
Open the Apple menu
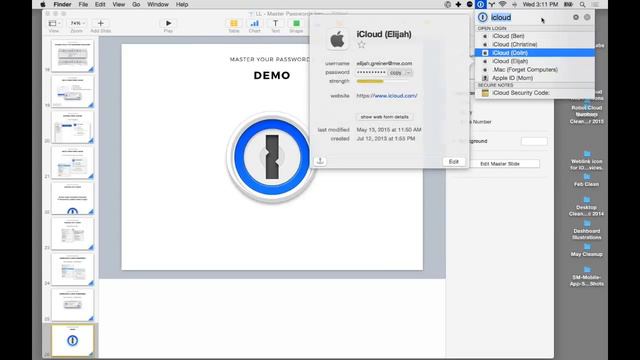click(x=42, y=4)
